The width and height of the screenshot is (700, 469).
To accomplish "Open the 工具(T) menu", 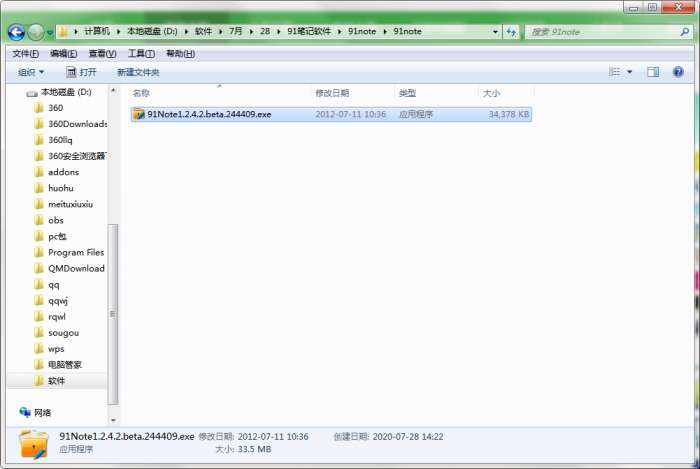I will [x=141, y=54].
